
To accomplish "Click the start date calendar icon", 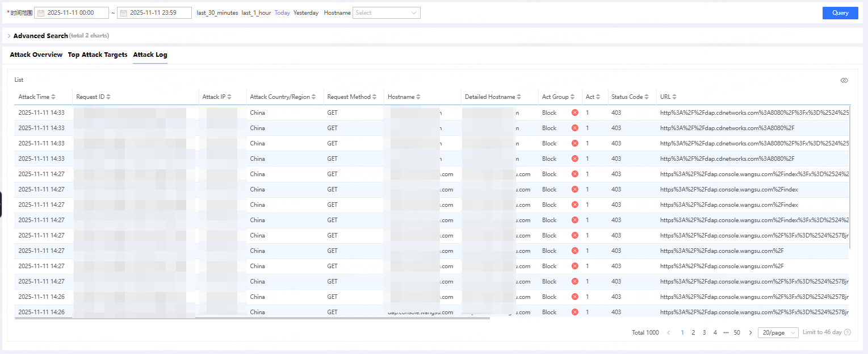I will (x=41, y=13).
